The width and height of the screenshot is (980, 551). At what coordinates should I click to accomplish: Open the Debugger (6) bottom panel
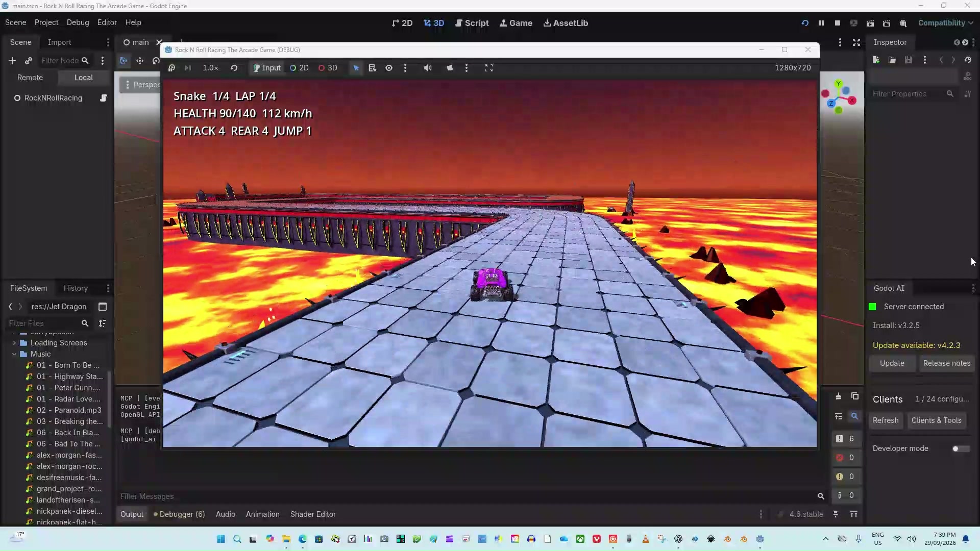pos(179,514)
